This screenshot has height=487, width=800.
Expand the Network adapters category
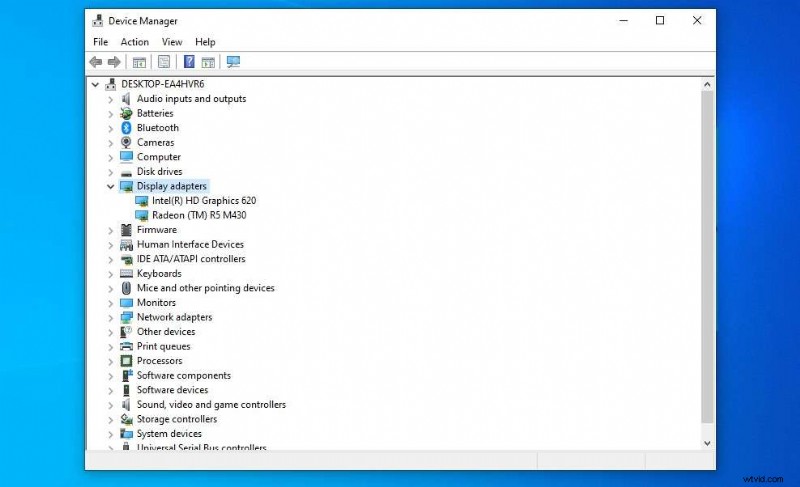110,317
